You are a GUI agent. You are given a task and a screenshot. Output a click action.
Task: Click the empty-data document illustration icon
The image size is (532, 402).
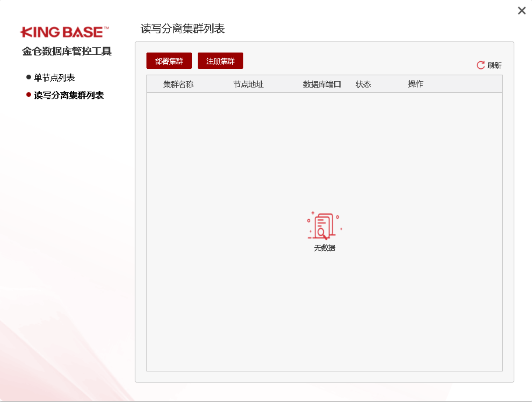click(324, 226)
